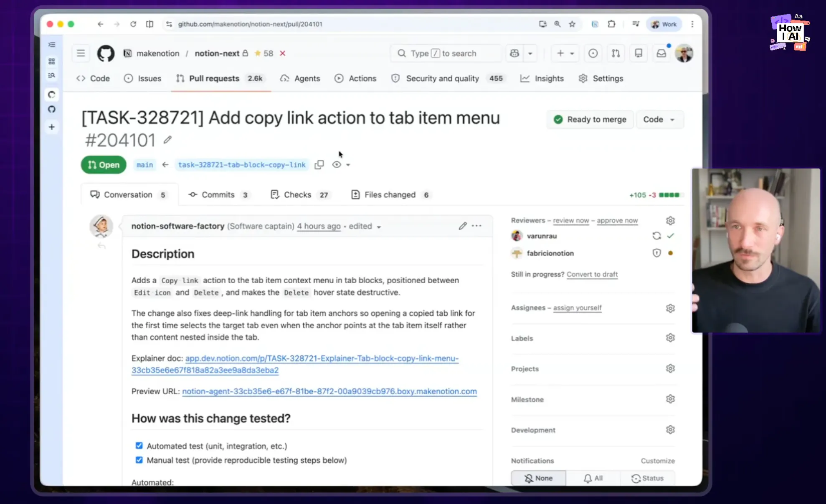This screenshot has height=504, width=826.
Task: Open the Preview URL link
Action: coord(329,391)
